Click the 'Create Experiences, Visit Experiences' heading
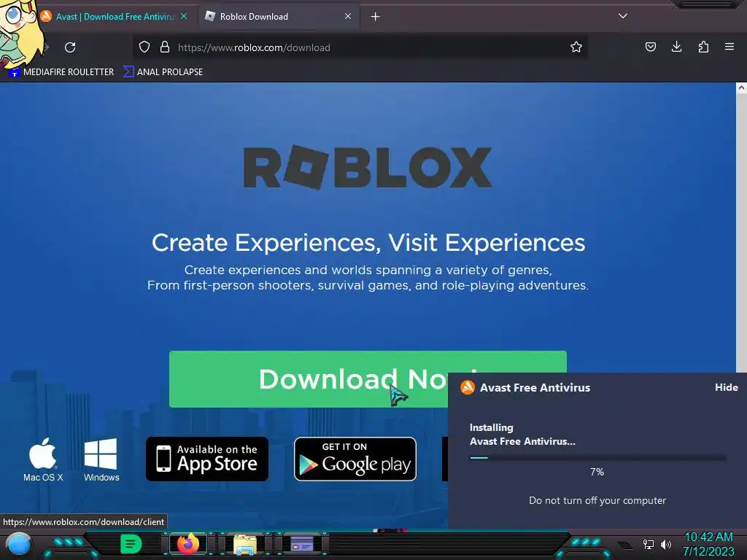747x560 pixels. [368, 243]
